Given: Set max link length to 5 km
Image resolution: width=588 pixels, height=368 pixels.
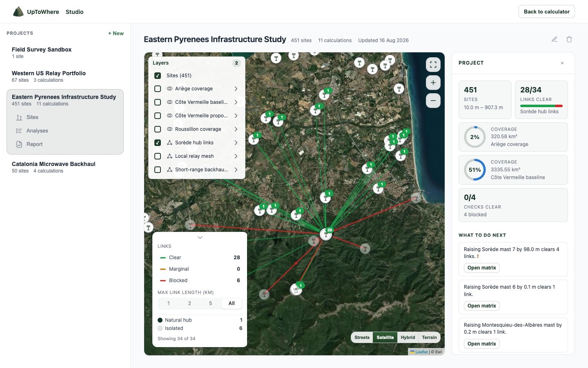Looking at the screenshot, I should click(x=211, y=303).
